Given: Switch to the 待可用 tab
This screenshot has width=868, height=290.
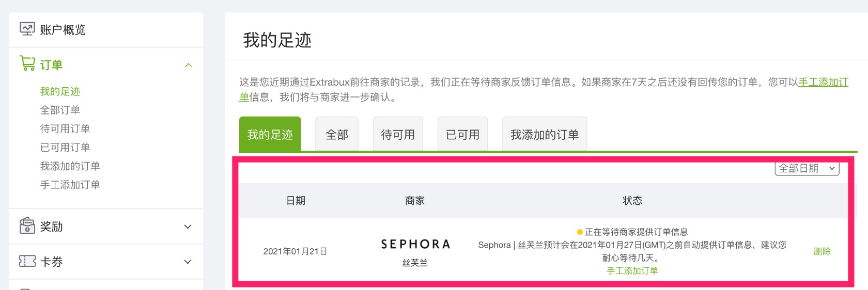Looking at the screenshot, I should (398, 135).
